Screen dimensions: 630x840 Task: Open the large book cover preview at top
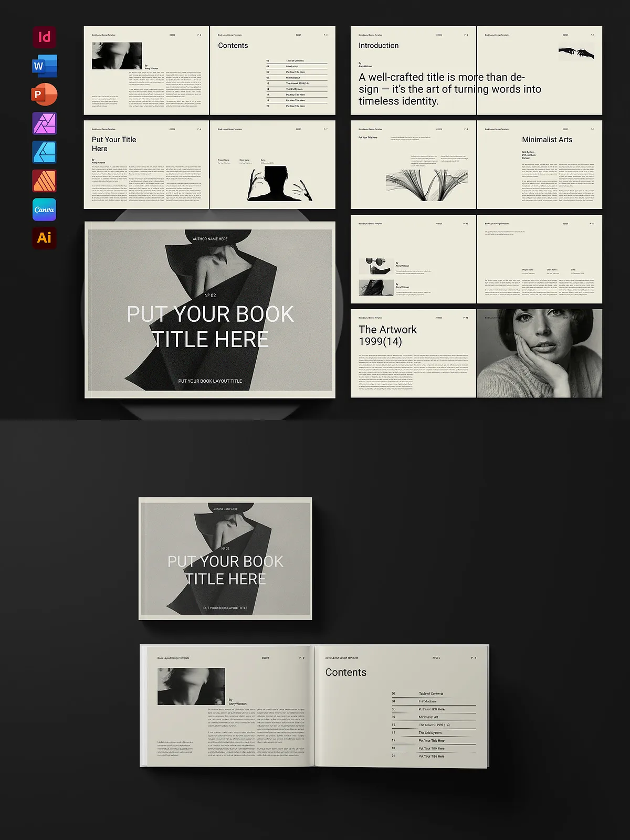coord(210,310)
